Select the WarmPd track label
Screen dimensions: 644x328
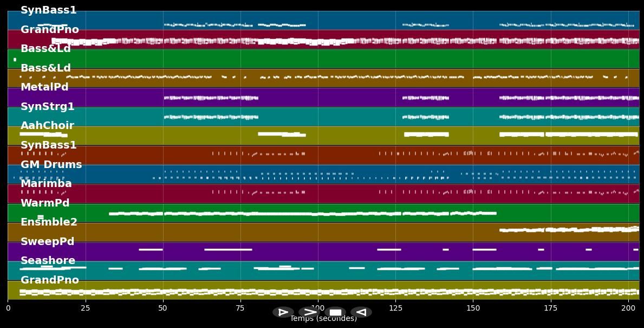tap(45, 203)
